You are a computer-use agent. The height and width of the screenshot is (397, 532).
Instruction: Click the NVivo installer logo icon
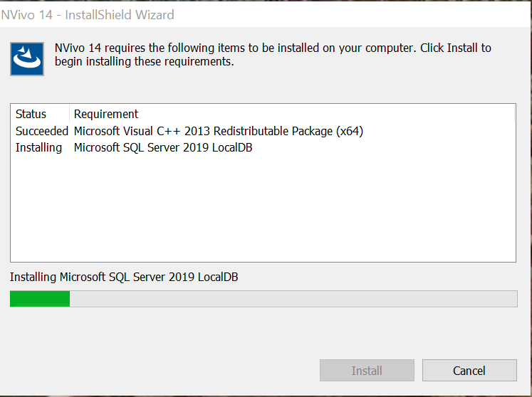coord(28,58)
